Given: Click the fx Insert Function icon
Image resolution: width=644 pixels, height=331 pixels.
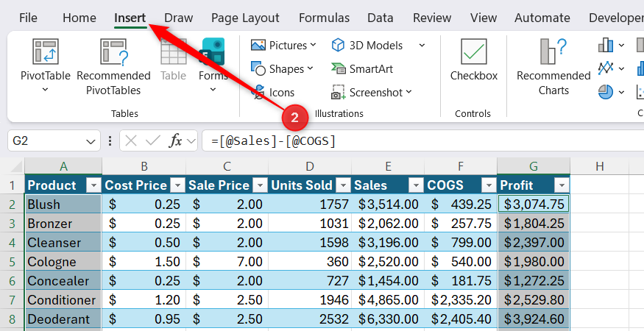Looking at the screenshot, I should coord(175,141).
